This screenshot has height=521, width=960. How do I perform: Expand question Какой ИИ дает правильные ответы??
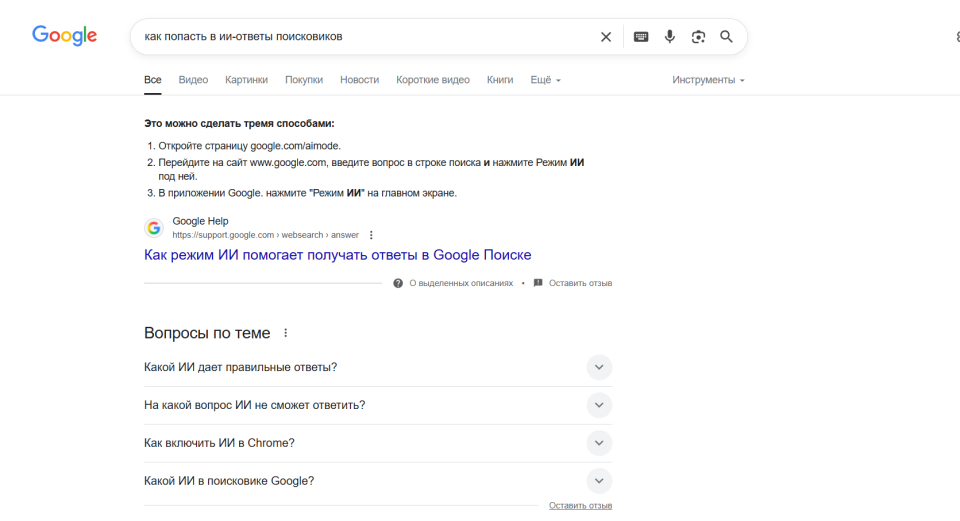[x=598, y=367]
